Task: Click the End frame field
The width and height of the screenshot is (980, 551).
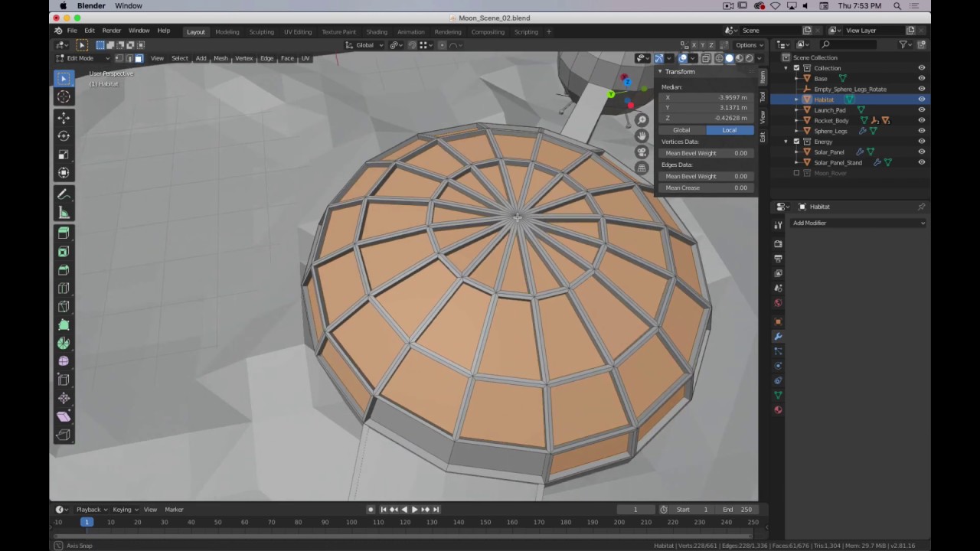Action: pos(737,510)
